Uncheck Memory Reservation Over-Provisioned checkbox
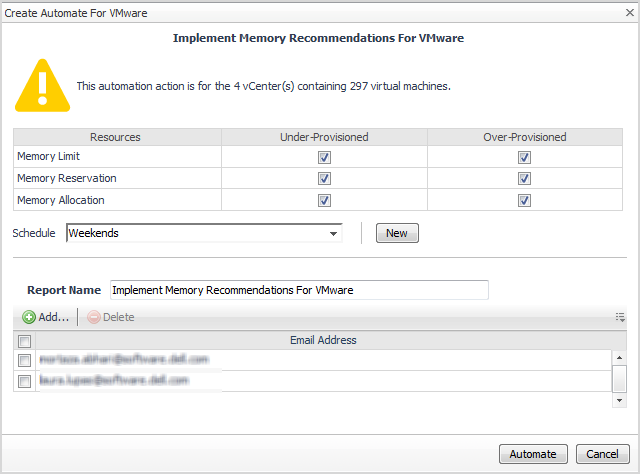This screenshot has width=640, height=474. click(x=523, y=179)
